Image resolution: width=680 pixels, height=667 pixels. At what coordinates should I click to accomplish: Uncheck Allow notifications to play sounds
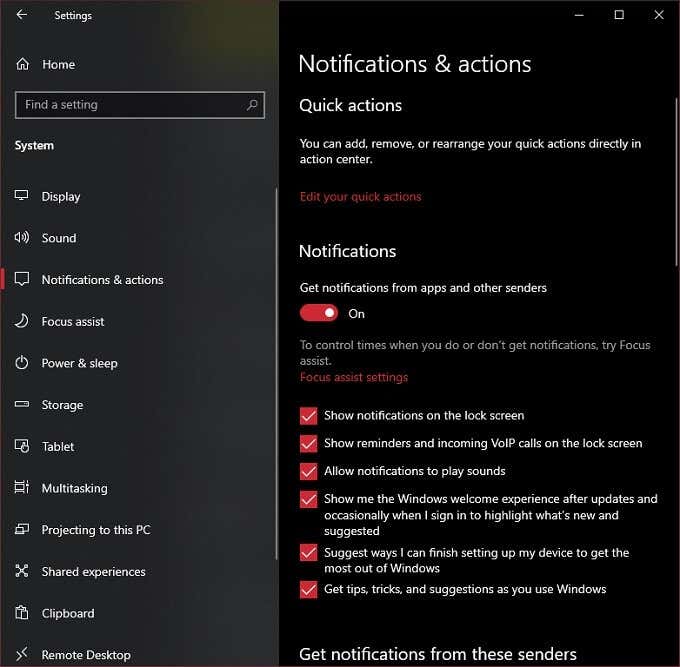tap(308, 471)
